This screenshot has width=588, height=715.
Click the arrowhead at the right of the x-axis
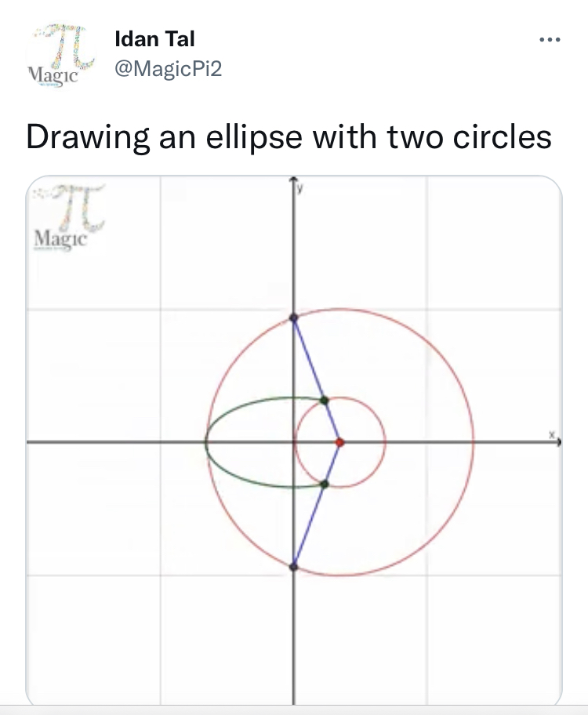click(558, 443)
